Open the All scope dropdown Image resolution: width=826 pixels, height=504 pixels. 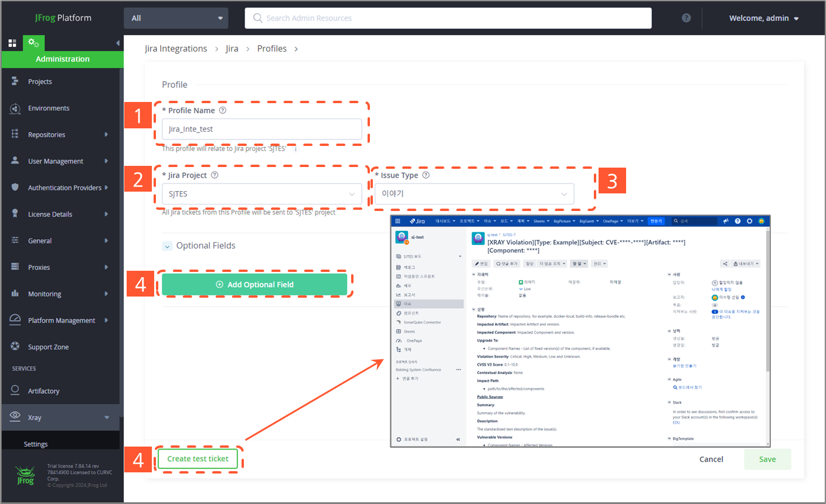click(x=176, y=18)
